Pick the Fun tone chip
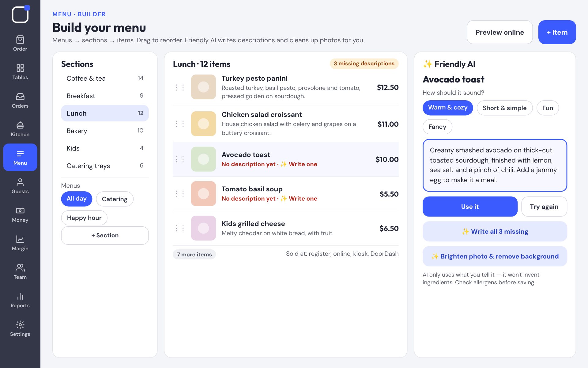Screen dimensions: 588x368 (548, 108)
